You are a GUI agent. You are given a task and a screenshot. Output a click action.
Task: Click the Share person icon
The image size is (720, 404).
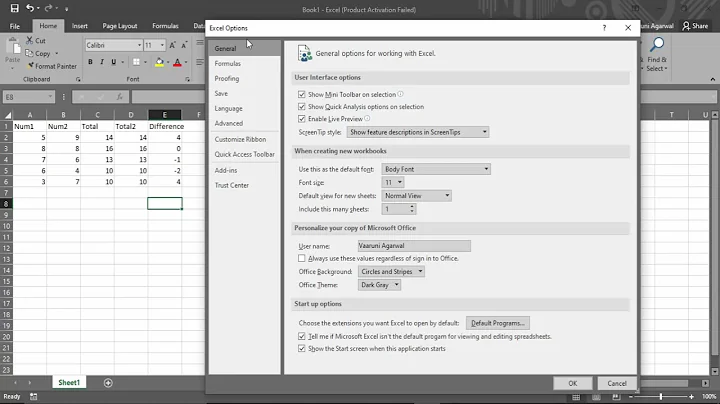(x=686, y=26)
